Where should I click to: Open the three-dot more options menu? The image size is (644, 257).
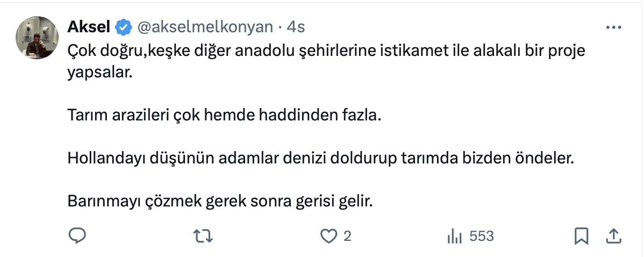613,27
